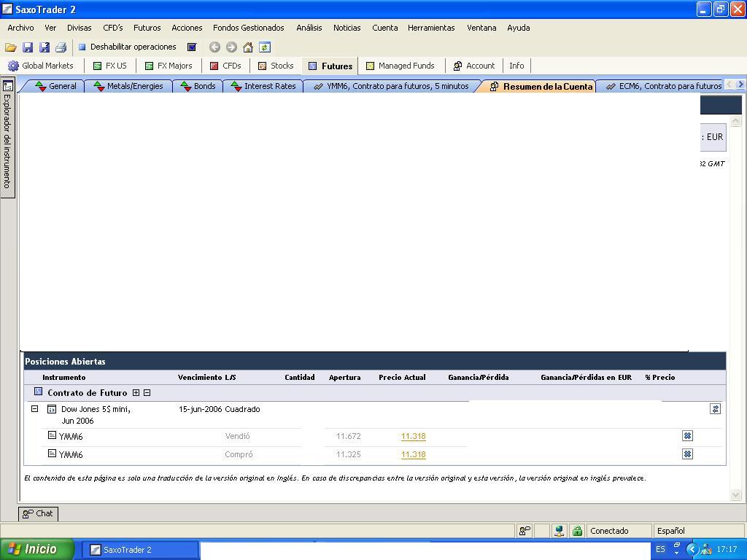Click the Messenger icon in system tray
Viewport: 747px width, 560px height.
706,549
